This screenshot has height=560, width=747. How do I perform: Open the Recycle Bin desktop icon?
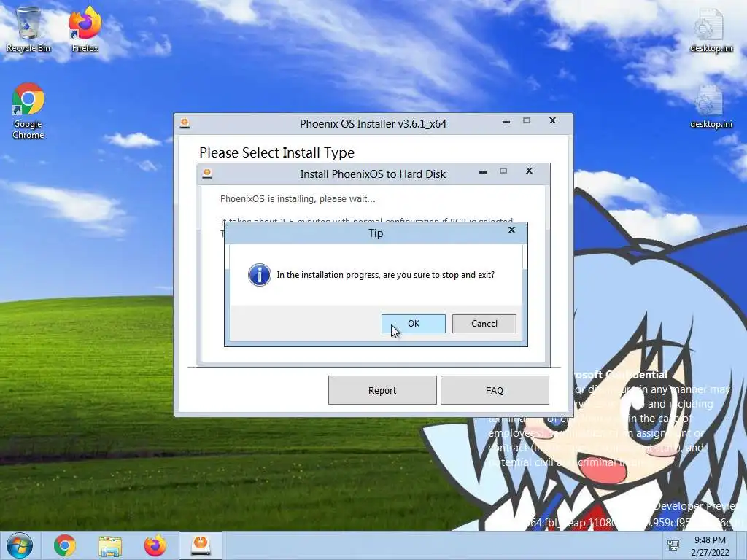point(28,29)
